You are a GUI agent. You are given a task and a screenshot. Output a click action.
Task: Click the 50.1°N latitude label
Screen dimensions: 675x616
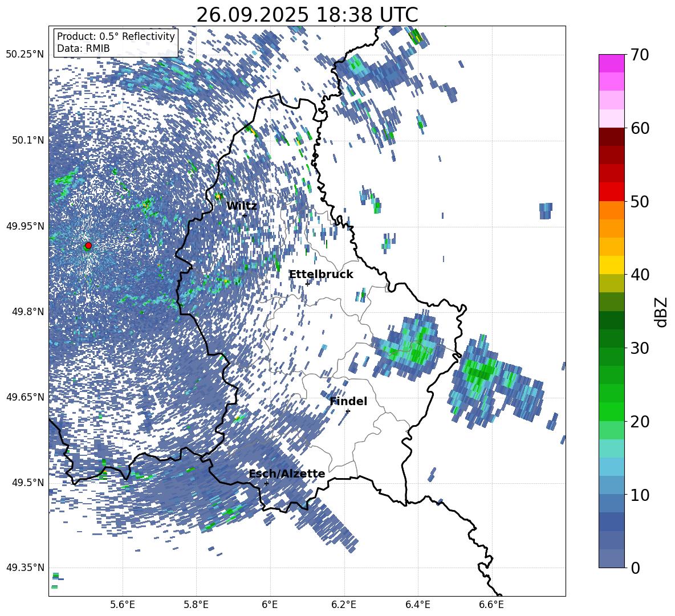(27, 140)
